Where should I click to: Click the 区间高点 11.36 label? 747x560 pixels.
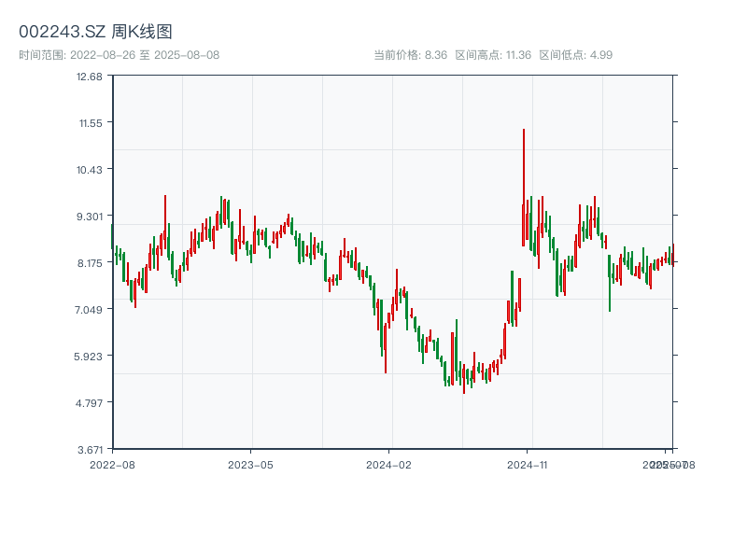pyautogui.click(x=493, y=55)
